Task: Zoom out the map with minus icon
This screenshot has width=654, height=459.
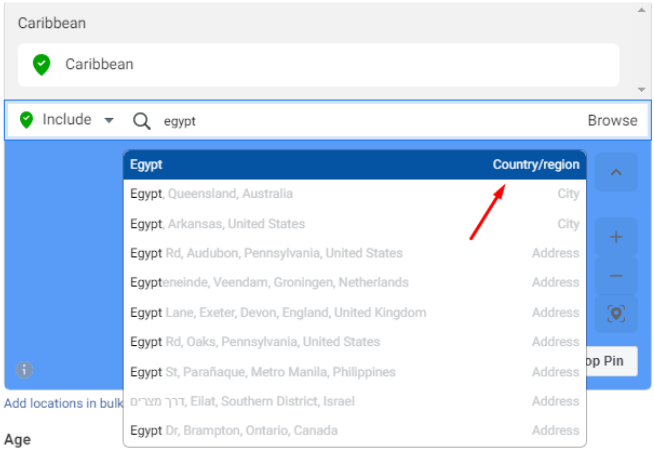Action: pyautogui.click(x=616, y=276)
